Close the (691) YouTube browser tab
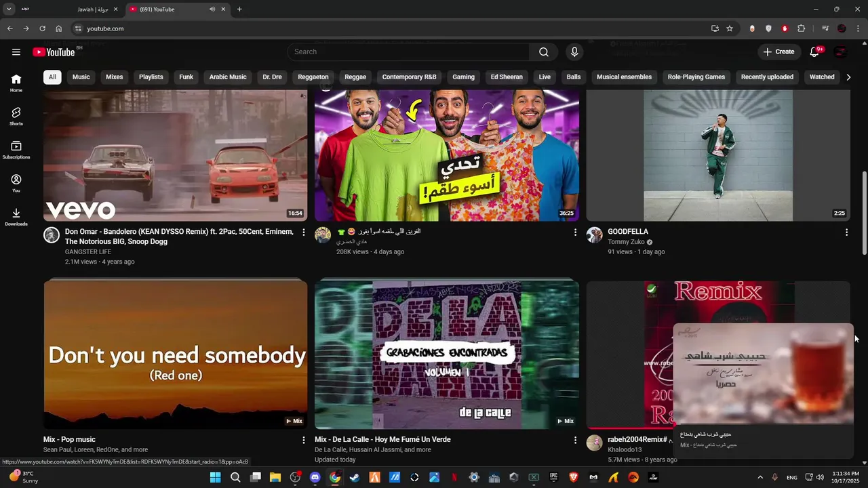The image size is (868, 488). click(224, 9)
